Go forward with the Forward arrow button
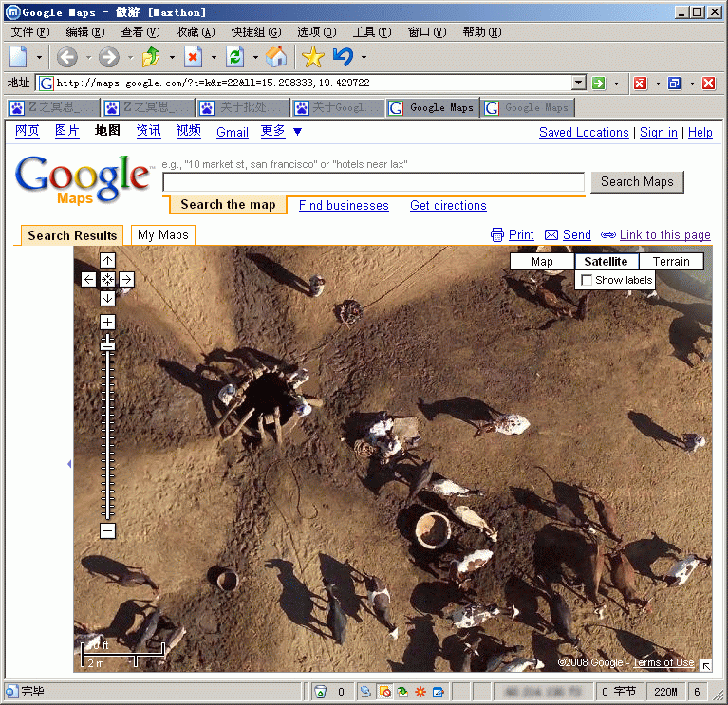The image size is (728, 705). point(108,57)
